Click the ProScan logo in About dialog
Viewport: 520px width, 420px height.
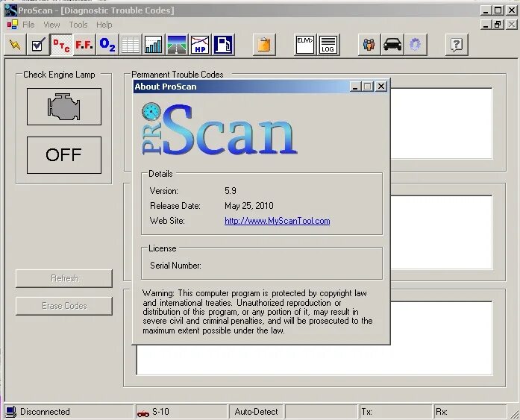point(219,129)
